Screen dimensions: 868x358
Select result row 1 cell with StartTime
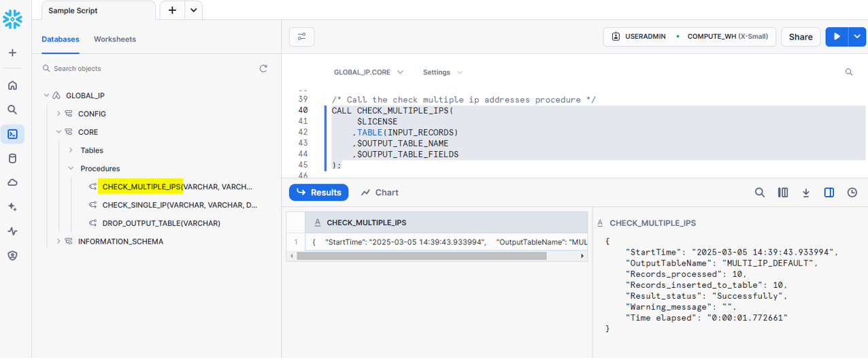[446, 242]
